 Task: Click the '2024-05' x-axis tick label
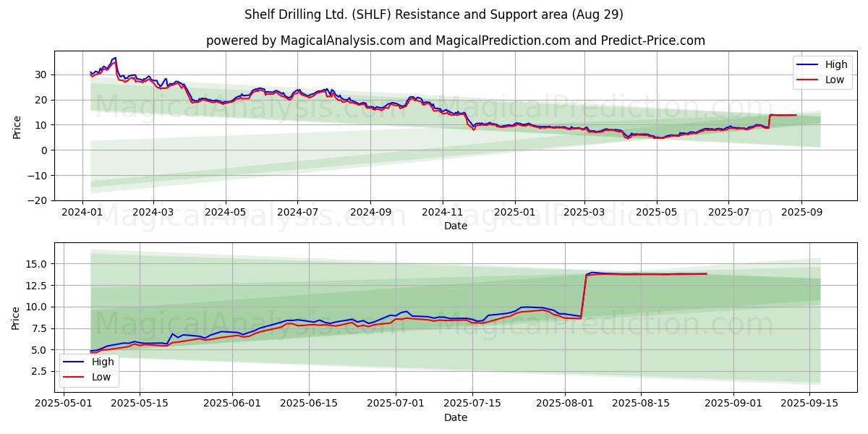point(226,212)
